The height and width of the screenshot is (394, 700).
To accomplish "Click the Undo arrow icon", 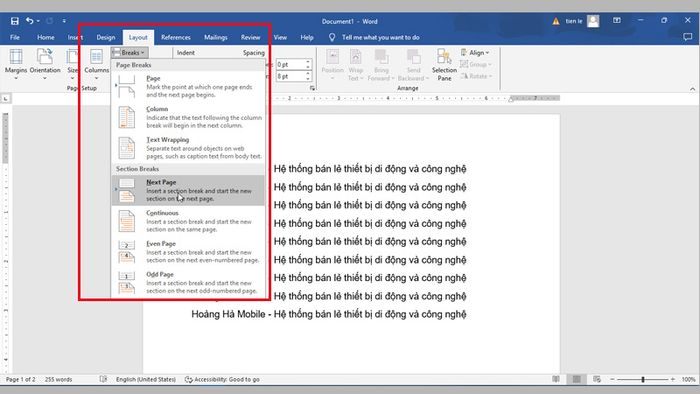I will (x=29, y=21).
